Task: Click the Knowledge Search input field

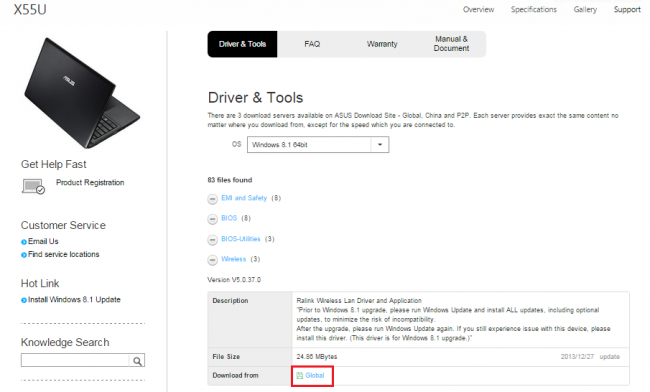Action: (x=75, y=361)
